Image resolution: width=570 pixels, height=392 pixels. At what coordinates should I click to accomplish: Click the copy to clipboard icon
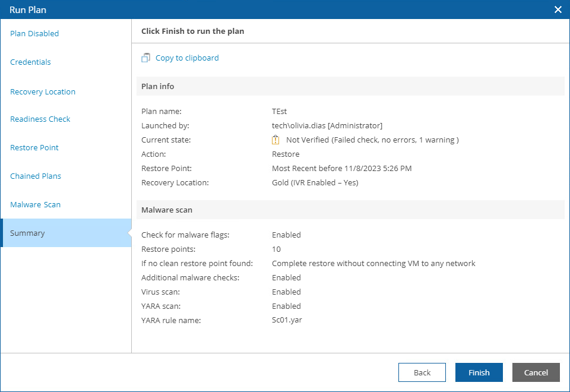click(x=146, y=58)
